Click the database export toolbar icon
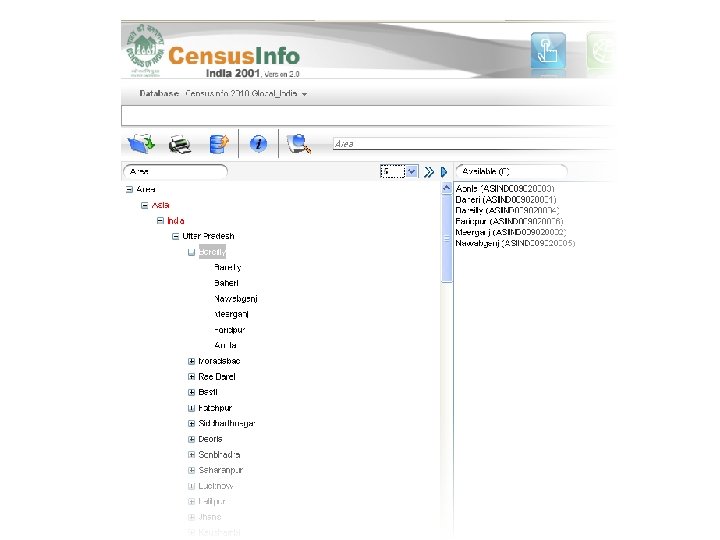The width and height of the screenshot is (720, 540). tap(219, 144)
